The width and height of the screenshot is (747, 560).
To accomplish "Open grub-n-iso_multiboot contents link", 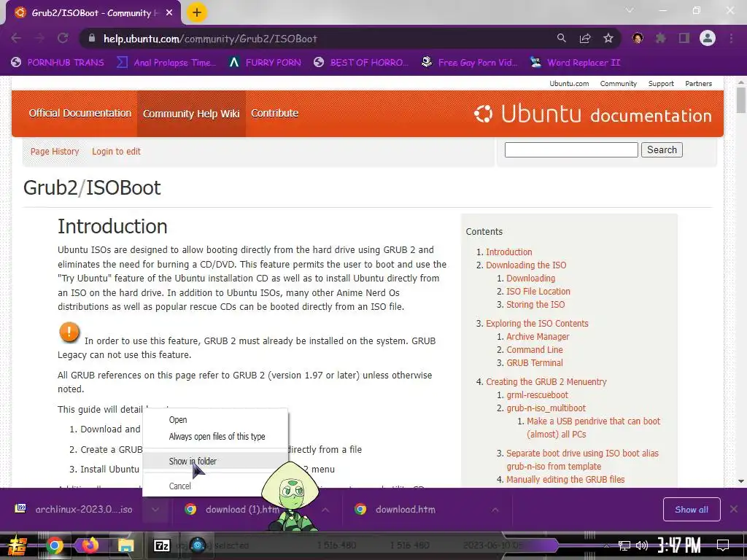I will tap(546, 408).
